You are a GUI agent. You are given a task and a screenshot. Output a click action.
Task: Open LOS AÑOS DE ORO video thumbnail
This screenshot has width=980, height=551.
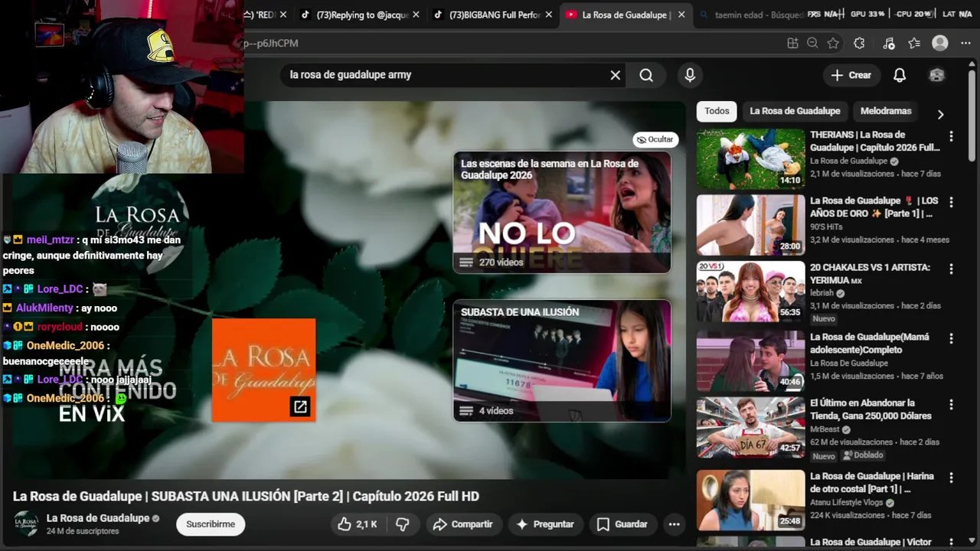point(751,225)
